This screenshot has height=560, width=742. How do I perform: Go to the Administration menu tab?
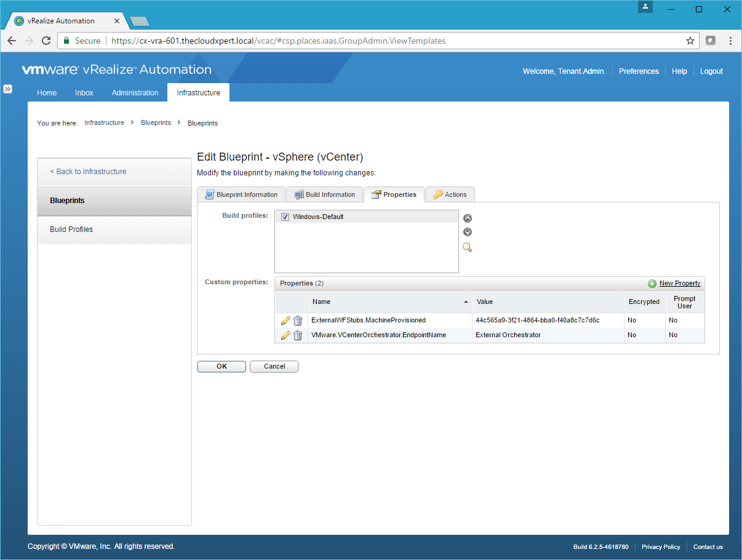pyautogui.click(x=135, y=93)
